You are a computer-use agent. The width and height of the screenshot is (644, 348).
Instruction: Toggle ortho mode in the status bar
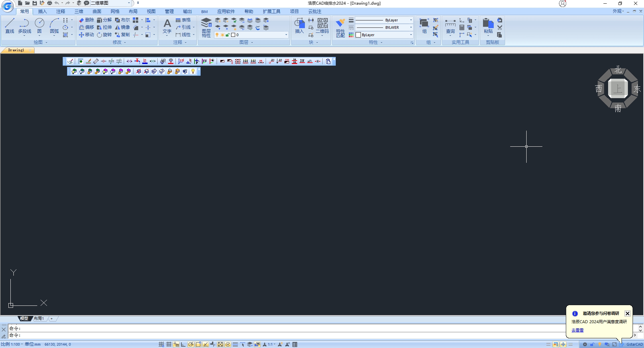183,344
